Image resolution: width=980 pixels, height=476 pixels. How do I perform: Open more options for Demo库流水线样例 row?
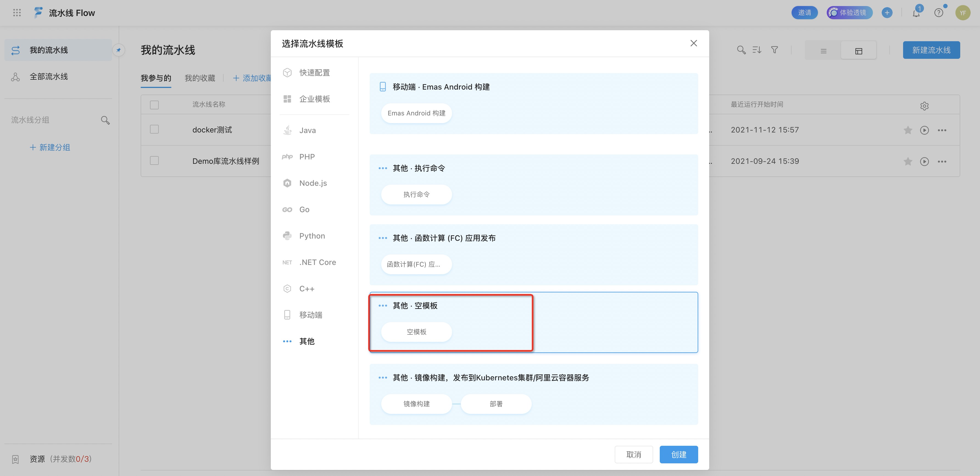pos(942,161)
